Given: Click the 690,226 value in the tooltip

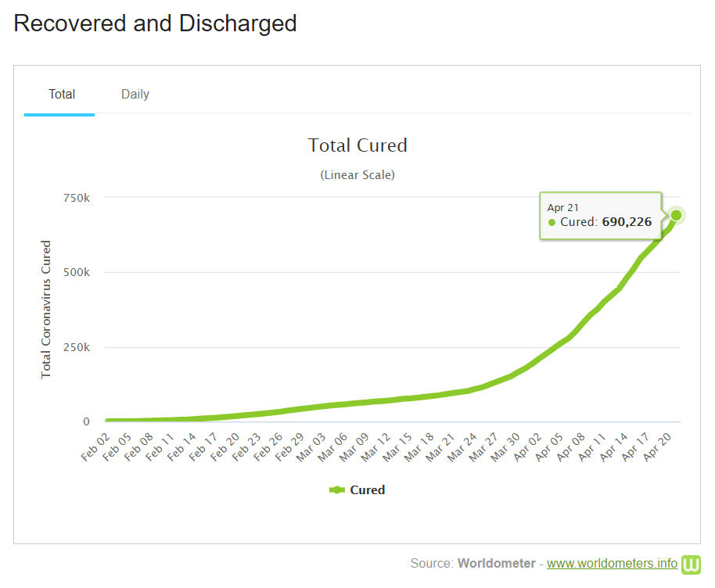Looking at the screenshot, I should click(x=627, y=222).
